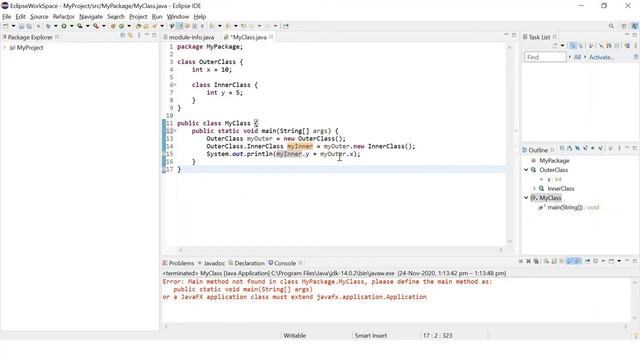Viewport: 640px width, 360px height.
Task: Switch to the module-info.java editor tab
Action: [x=191, y=37]
